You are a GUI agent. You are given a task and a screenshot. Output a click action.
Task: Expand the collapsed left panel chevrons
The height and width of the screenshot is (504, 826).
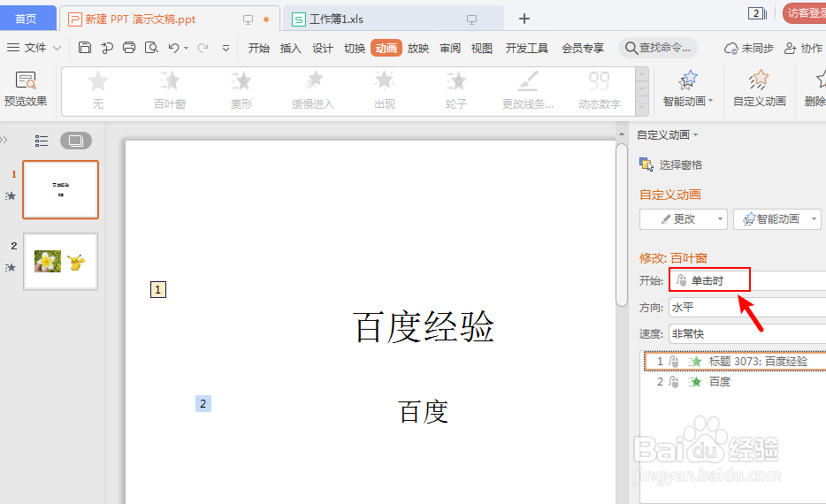point(4,140)
